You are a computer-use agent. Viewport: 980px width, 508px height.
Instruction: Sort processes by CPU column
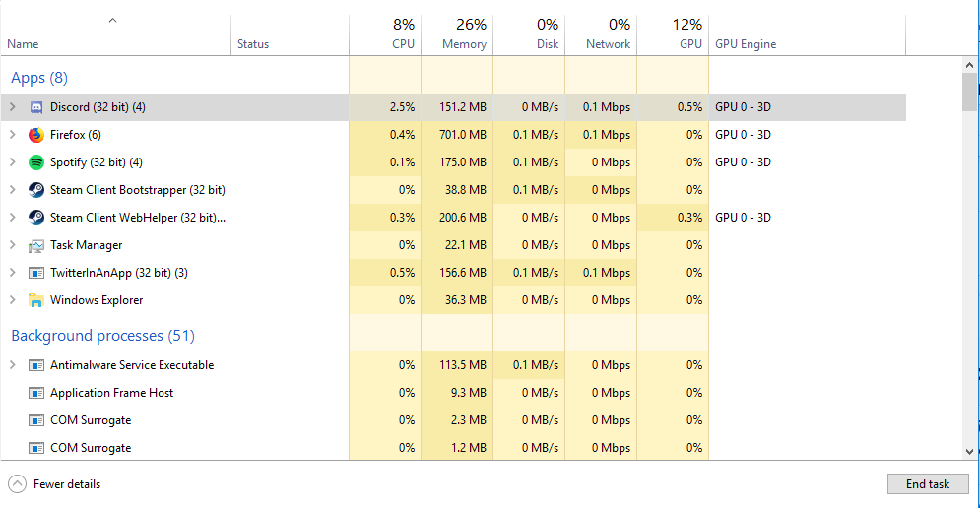point(403,44)
